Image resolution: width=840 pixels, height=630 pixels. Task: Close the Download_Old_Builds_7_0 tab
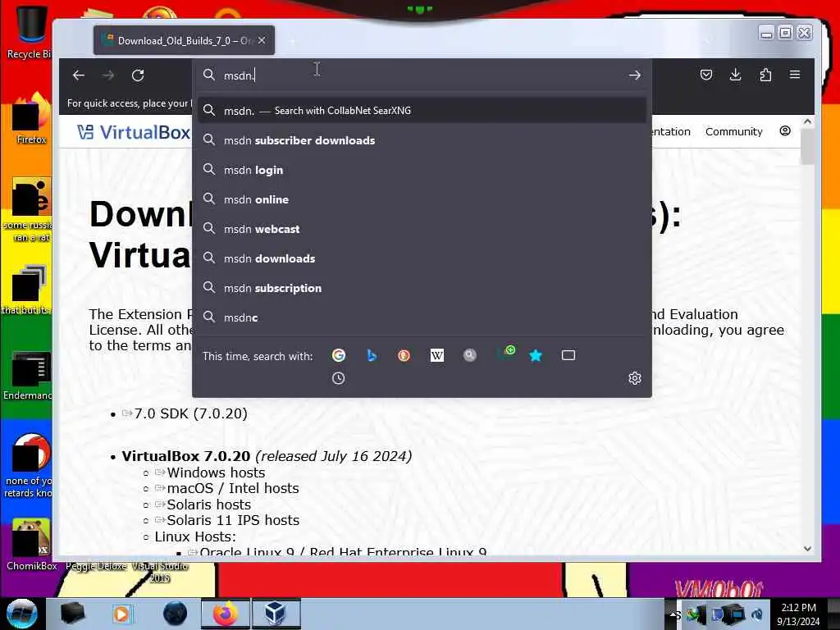(x=262, y=40)
